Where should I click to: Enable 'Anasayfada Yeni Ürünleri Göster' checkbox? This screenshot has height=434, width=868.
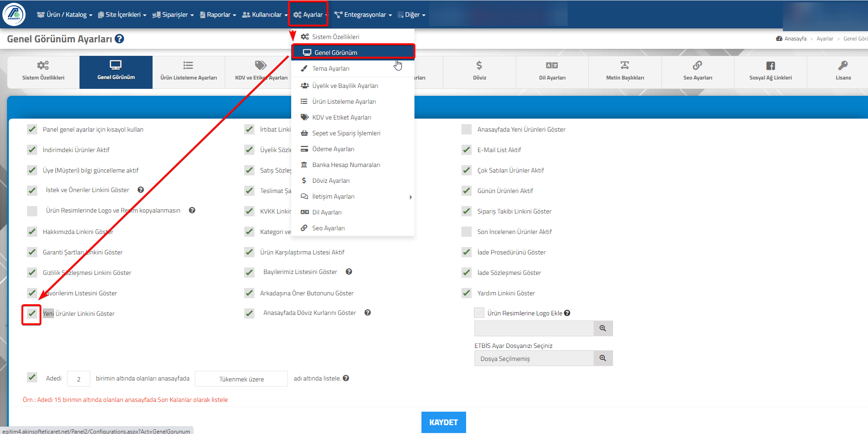click(467, 129)
